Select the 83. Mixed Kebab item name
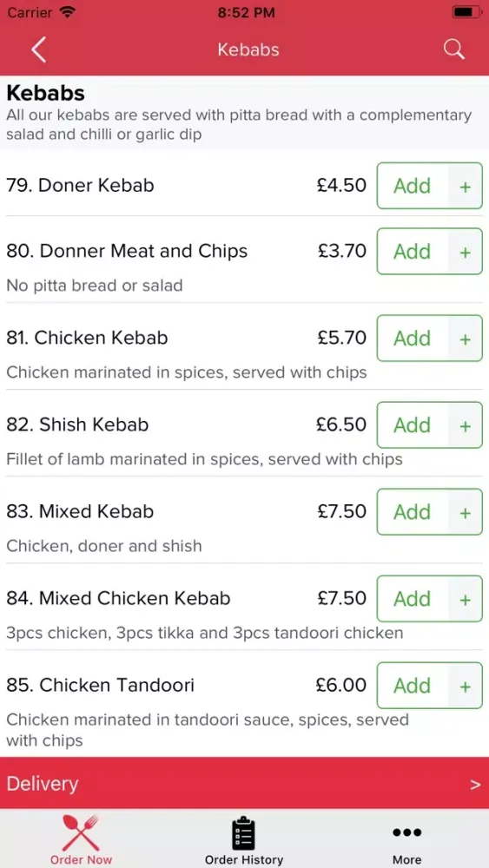 pos(80,511)
